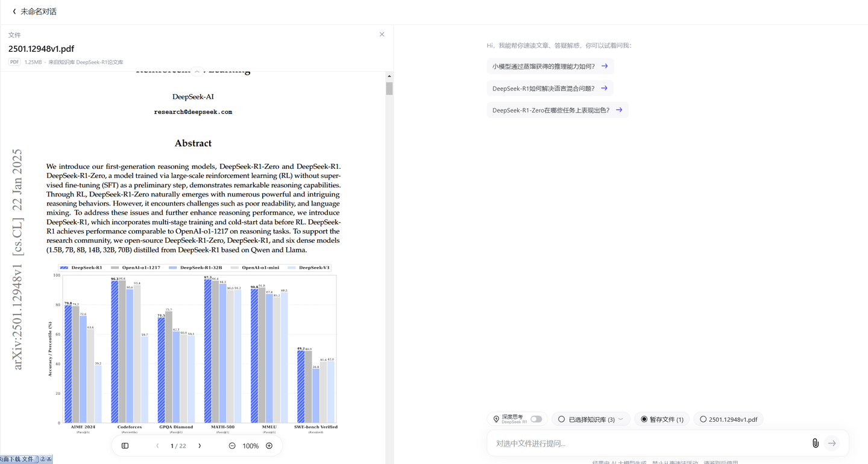Screen dimensions: 868x464
Task: Click the paperclip attach file icon
Action: (x=815, y=443)
